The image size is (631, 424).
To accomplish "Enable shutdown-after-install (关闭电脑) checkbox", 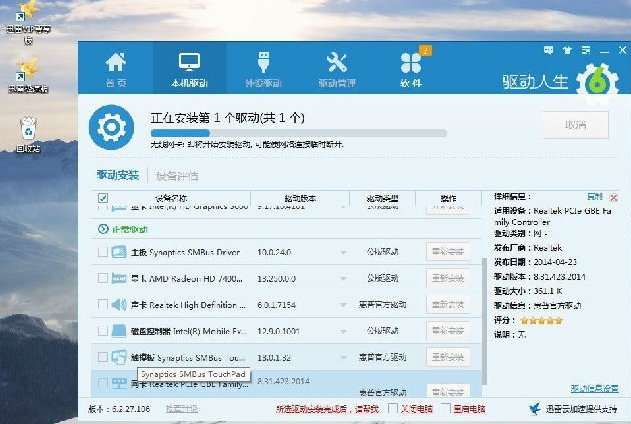I will pyautogui.click(x=392, y=409).
